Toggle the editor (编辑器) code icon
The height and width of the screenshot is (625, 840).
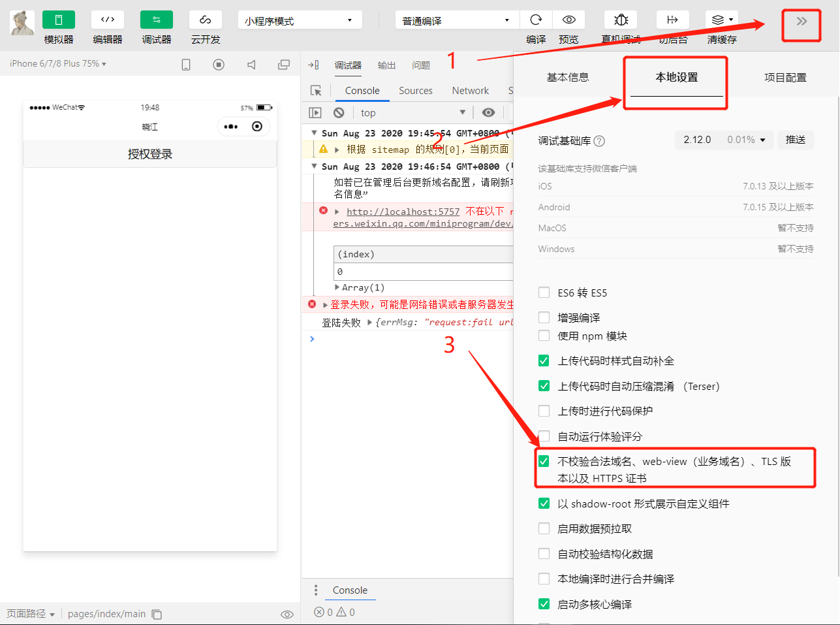point(108,20)
